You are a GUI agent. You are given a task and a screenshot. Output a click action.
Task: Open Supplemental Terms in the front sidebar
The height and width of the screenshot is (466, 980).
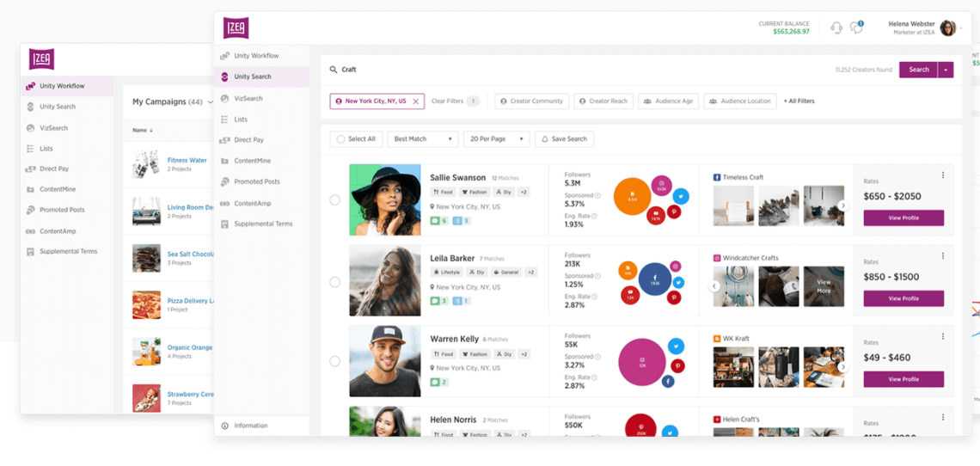pos(262,224)
